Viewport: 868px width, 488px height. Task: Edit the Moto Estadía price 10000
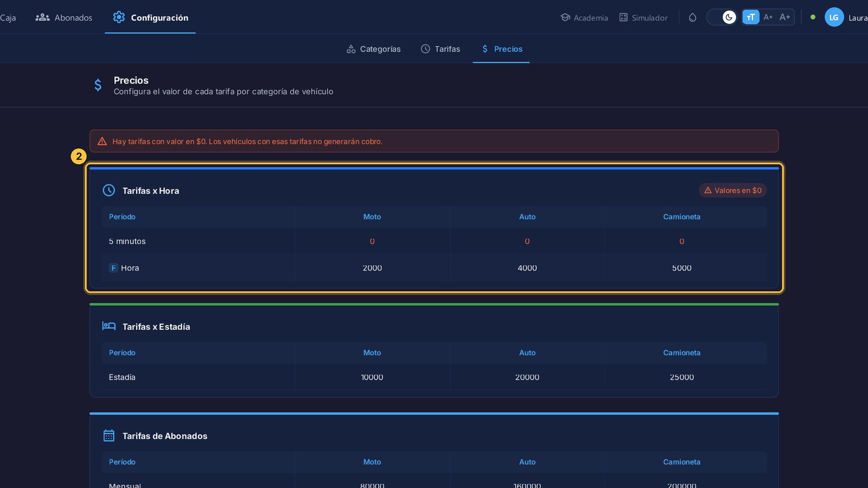click(372, 377)
